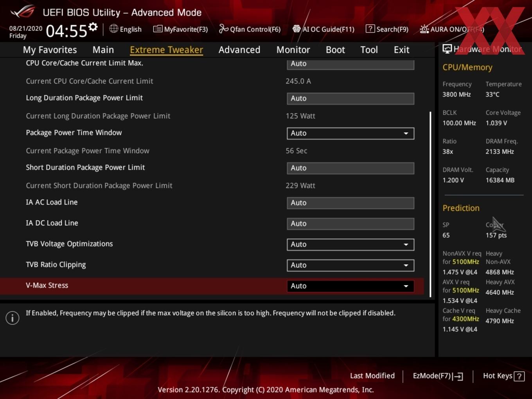
Task: Click the info icon beside help text
Action: tap(13, 318)
